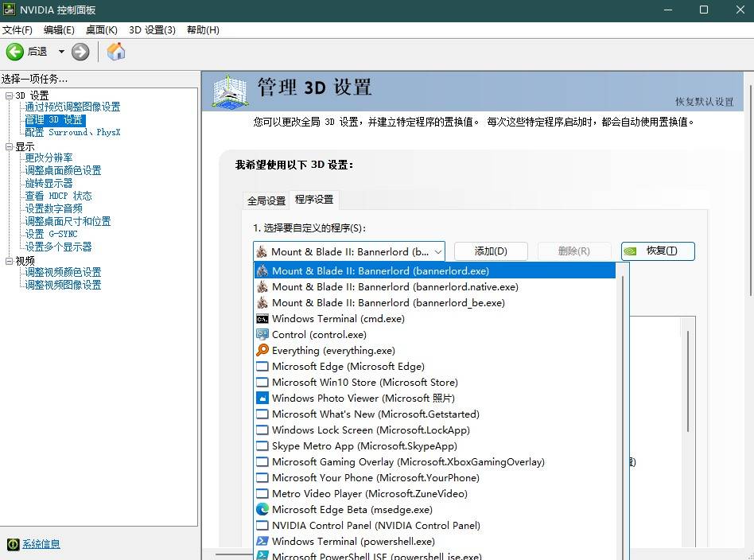Open 更改分辨率 task
The image size is (754, 560).
49,157
